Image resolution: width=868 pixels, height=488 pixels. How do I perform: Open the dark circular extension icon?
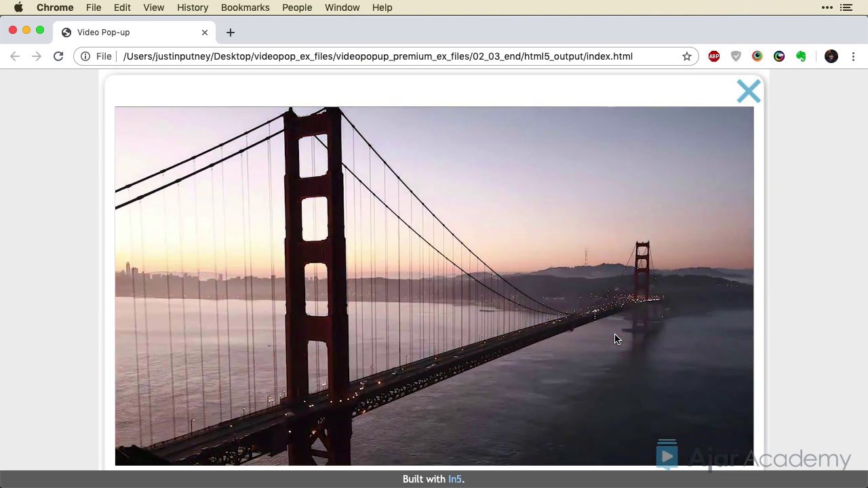click(779, 56)
